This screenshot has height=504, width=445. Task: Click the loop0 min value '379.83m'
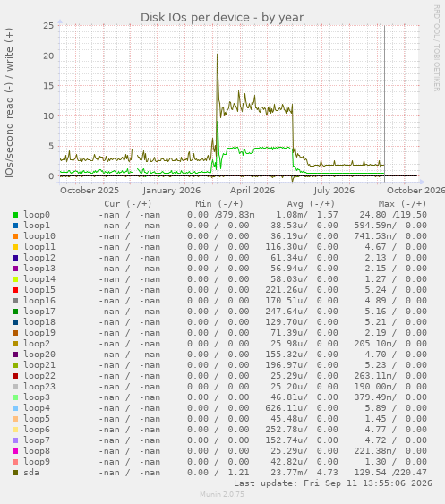point(236,215)
